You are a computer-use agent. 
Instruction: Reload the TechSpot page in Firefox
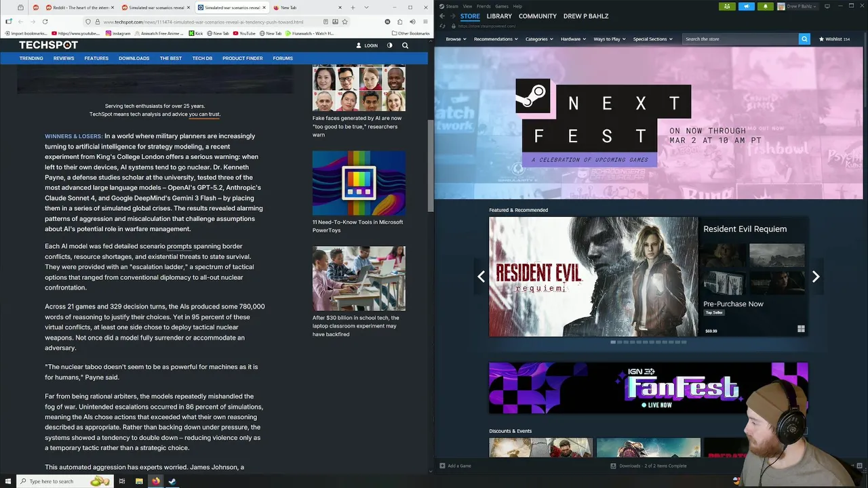pyautogui.click(x=45, y=22)
